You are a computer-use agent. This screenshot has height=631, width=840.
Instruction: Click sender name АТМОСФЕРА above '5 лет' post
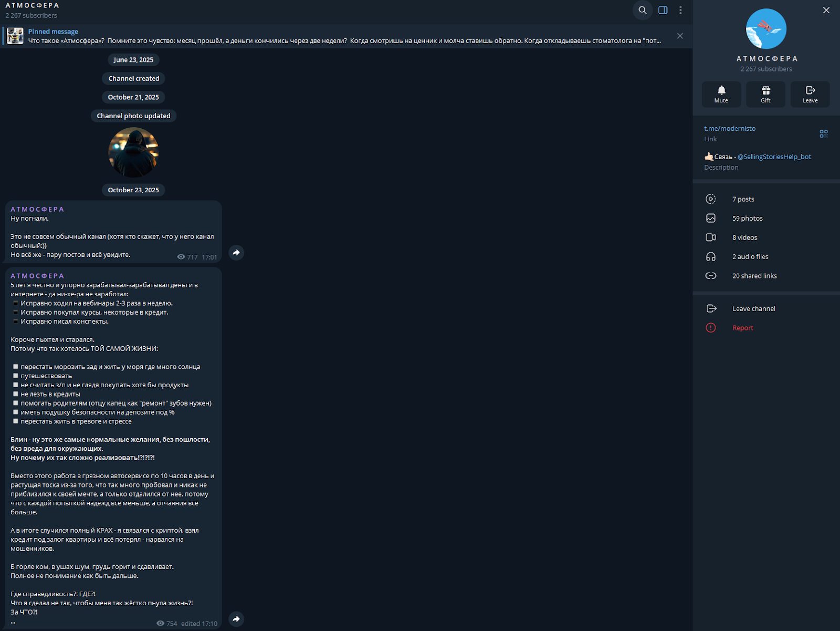(38, 276)
